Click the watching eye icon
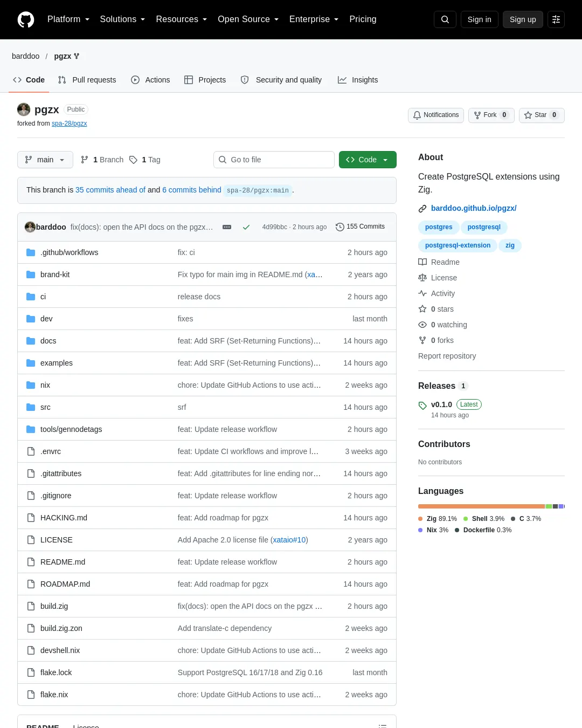Image resolution: width=582 pixels, height=728 pixels. pos(422,325)
